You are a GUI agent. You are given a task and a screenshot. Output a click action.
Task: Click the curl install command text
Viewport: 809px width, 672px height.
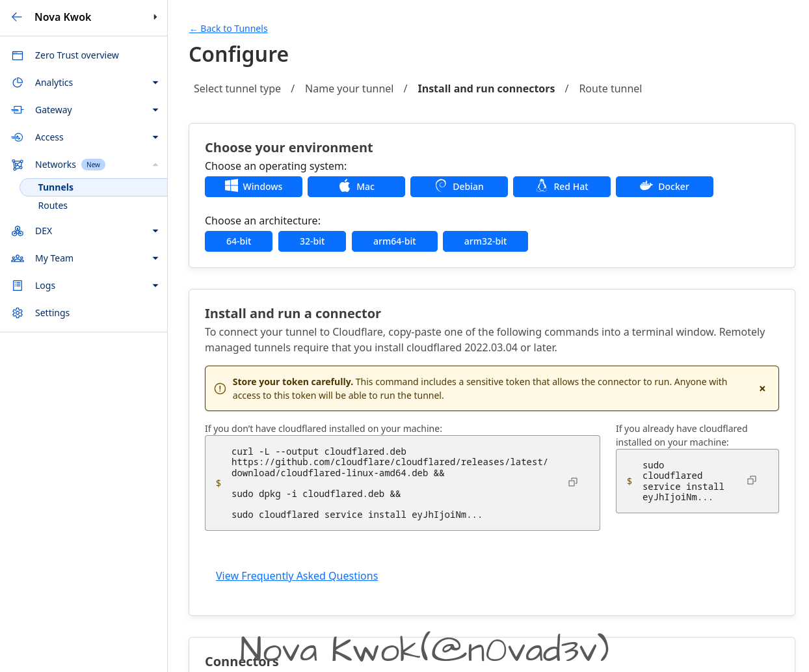[390, 483]
